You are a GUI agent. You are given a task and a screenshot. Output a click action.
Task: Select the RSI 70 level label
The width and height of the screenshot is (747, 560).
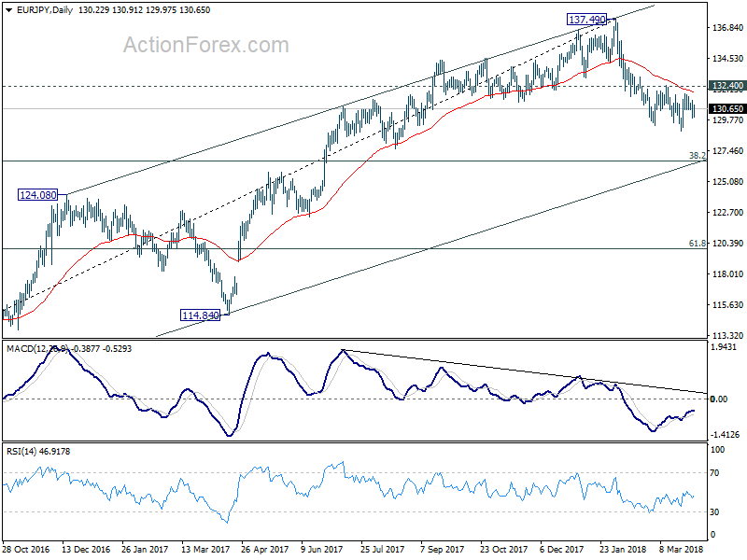(714, 473)
